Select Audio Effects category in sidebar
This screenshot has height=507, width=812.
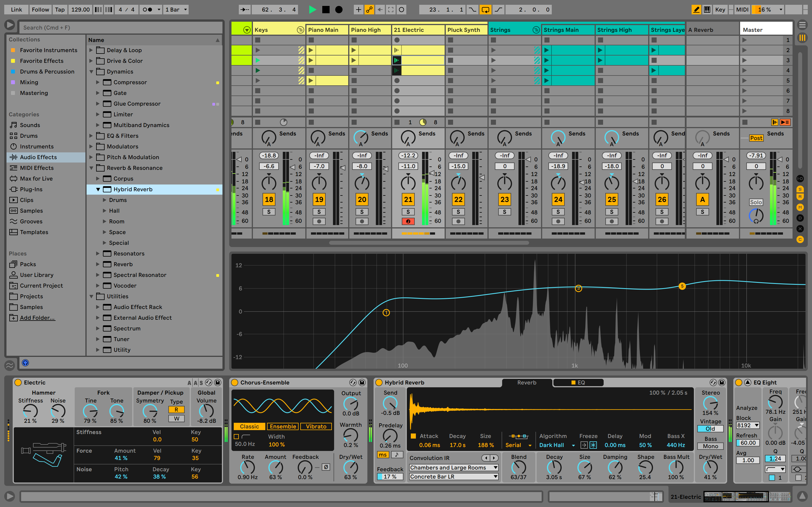[38, 157]
